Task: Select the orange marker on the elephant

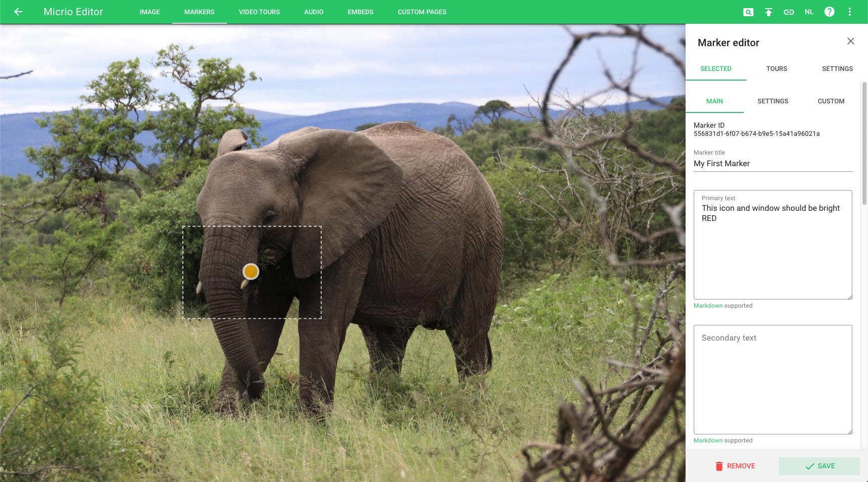Action: tap(251, 272)
